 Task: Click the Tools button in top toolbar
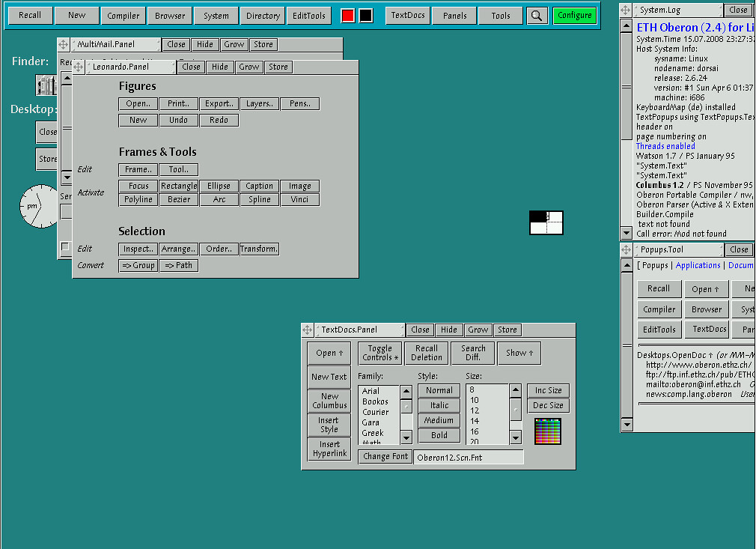(x=501, y=16)
